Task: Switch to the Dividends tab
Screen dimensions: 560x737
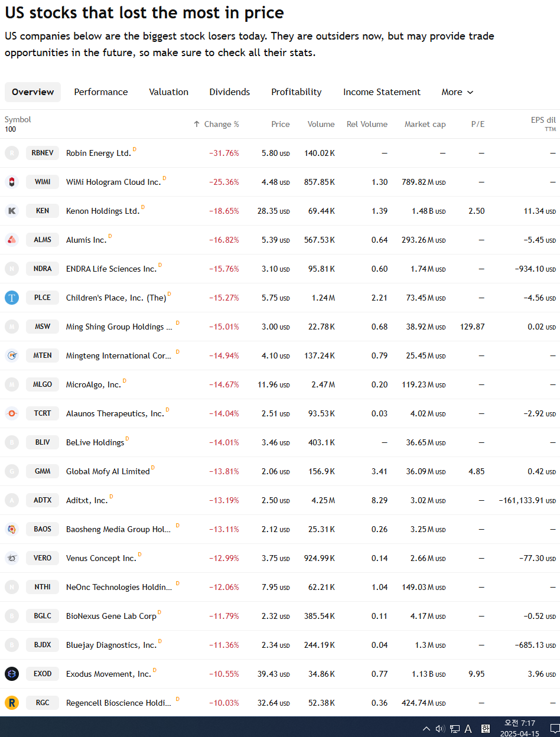Action: (x=230, y=92)
